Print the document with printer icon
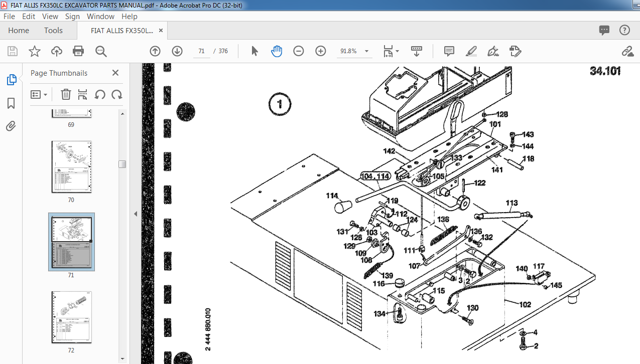This screenshot has height=364, width=640. pyautogui.click(x=78, y=51)
